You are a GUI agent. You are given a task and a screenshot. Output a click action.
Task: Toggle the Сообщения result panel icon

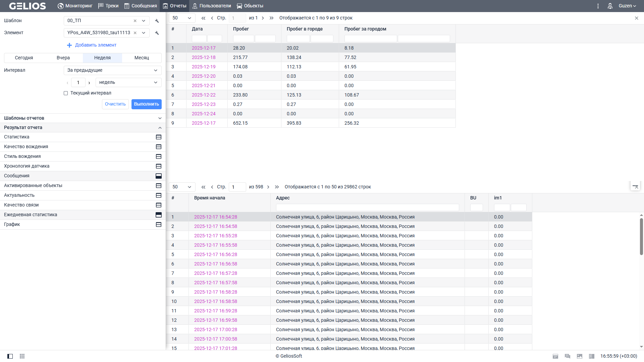pyautogui.click(x=159, y=176)
